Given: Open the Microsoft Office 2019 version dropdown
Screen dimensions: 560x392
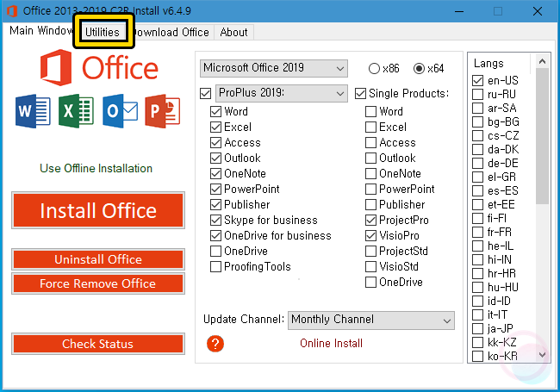Looking at the screenshot, I should click(274, 68).
